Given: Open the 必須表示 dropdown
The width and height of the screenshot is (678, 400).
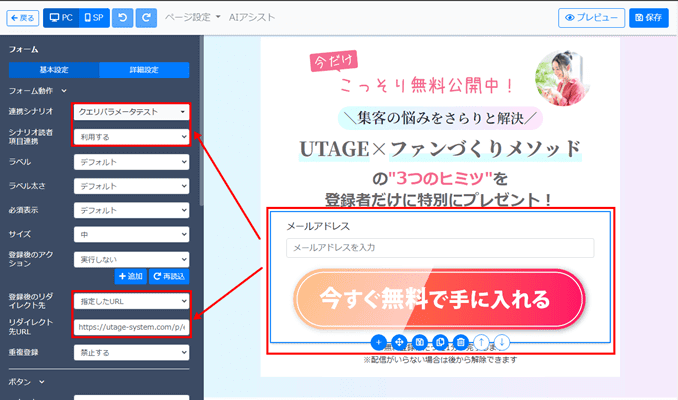Looking at the screenshot, I should 131,211.
